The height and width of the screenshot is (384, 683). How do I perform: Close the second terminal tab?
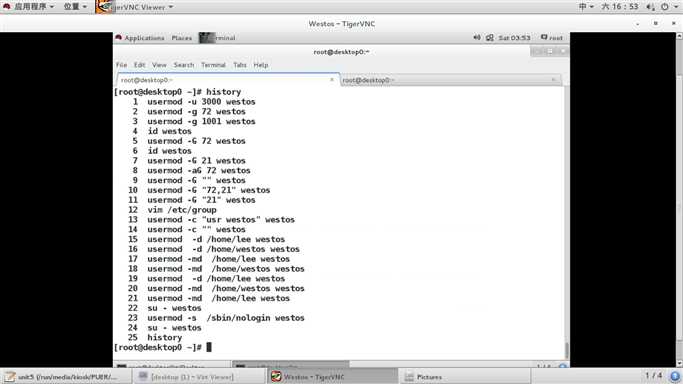[x=554, y=80]
